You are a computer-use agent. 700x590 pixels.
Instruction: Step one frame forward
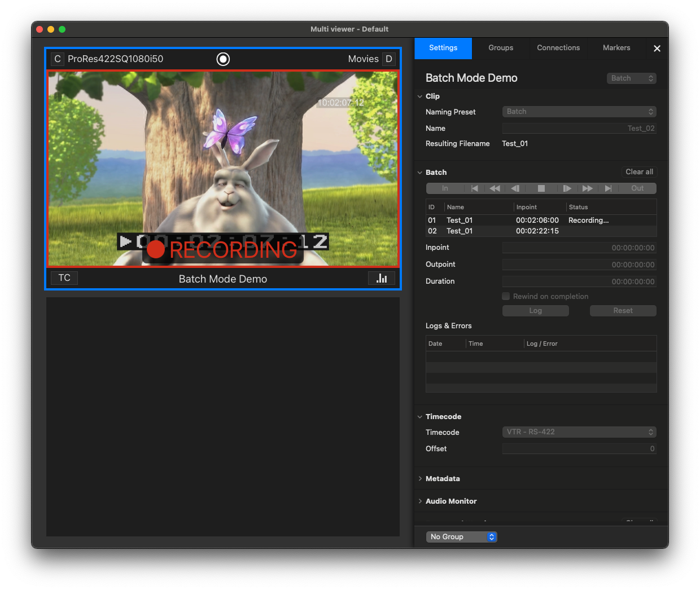click(x=567, y=188)
